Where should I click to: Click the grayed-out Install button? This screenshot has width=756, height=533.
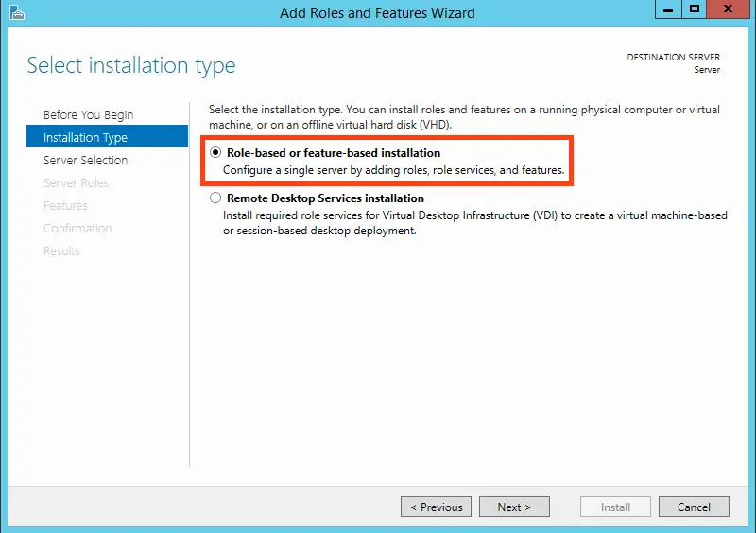[x=615, y=507]
